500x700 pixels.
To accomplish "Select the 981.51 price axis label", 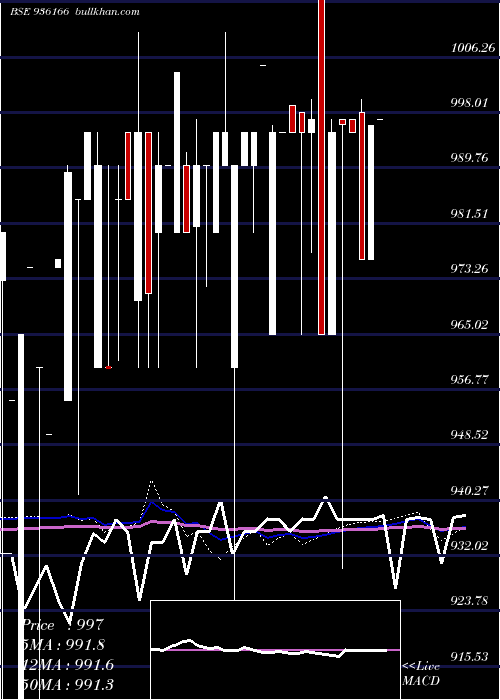I will tap(469, 214).
